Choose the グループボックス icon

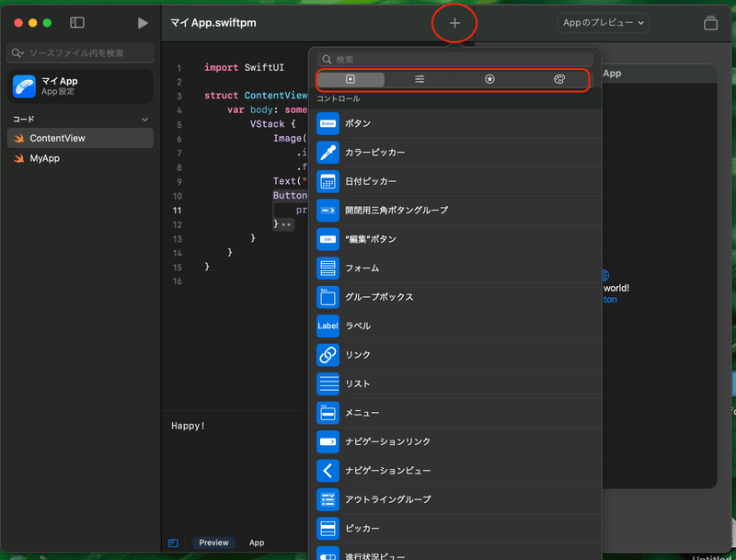[328, 297]
